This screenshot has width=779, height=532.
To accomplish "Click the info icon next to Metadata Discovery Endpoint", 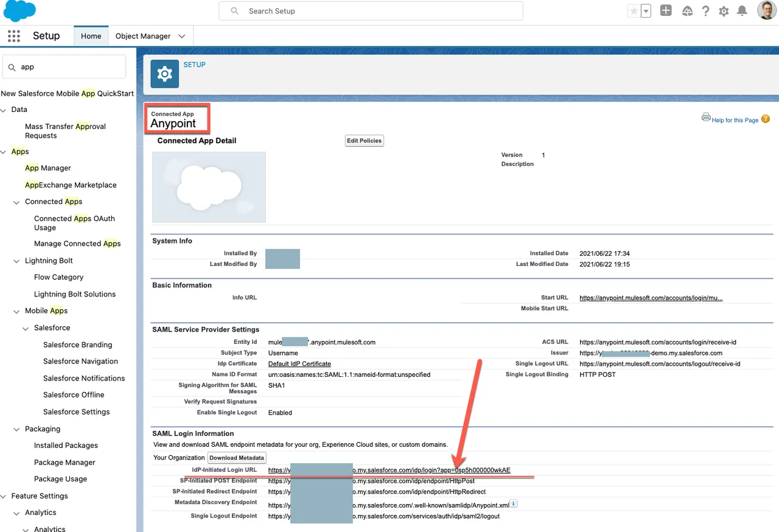I will tap(513, 503).
